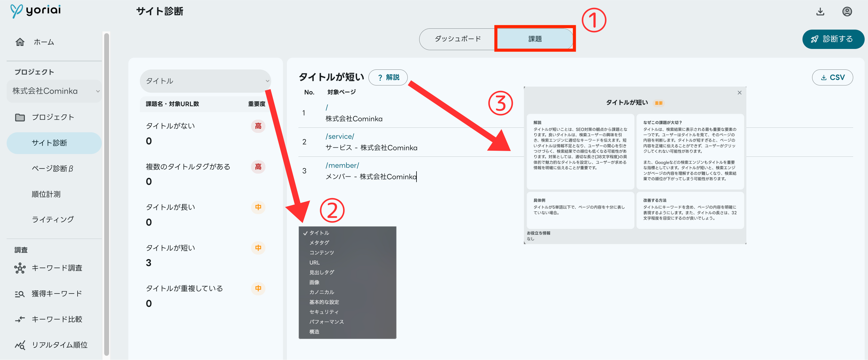Download results with CSV button
Image resolution: width=868 pixels, height=360 pixels.
(832, 78)
